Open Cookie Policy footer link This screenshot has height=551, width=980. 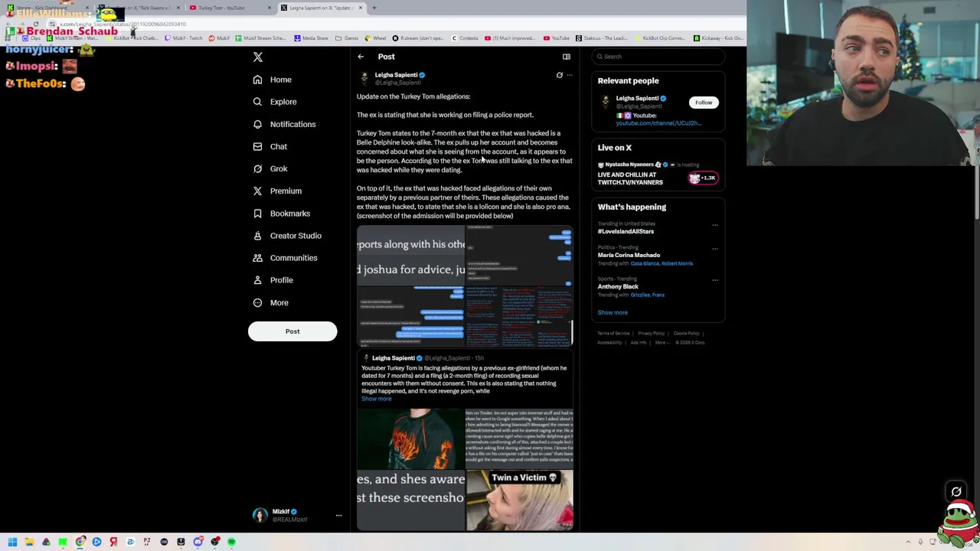pyautogui.click(x=687, y=334)
